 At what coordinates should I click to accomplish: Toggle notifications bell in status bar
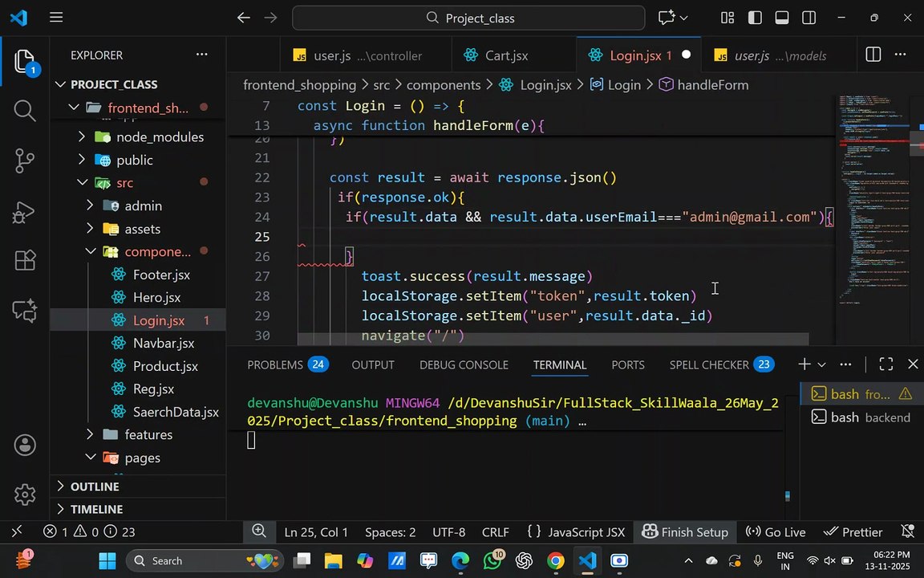pos(907,531)
